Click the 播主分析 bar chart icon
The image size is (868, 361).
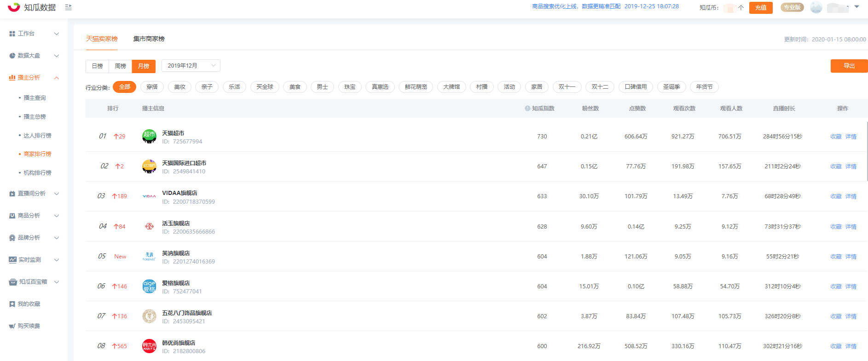point(12,78)
